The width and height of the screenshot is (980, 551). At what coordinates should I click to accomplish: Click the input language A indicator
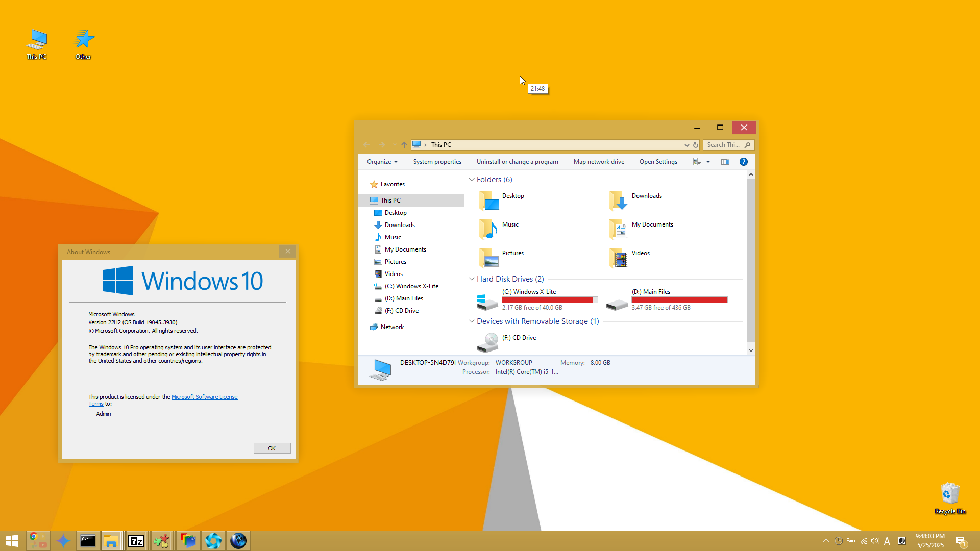pyautogui.click(x=887, y=541)
